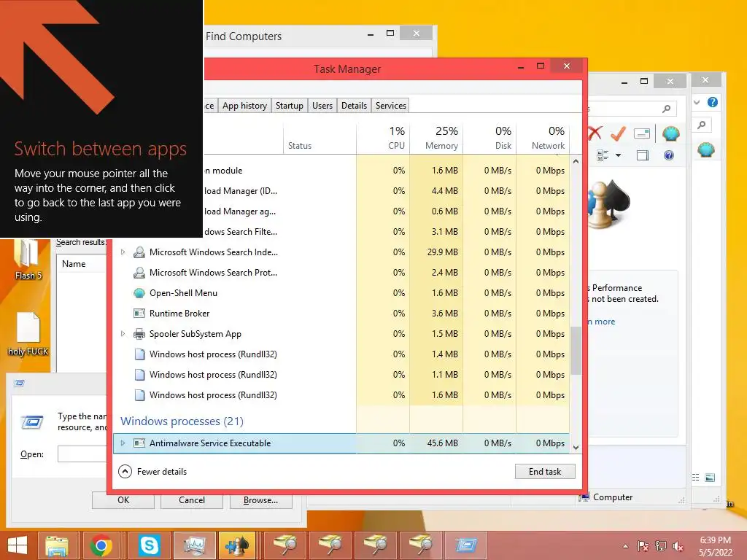Expand the ribbon chevron in far-right window

click(x=697, y=102)
